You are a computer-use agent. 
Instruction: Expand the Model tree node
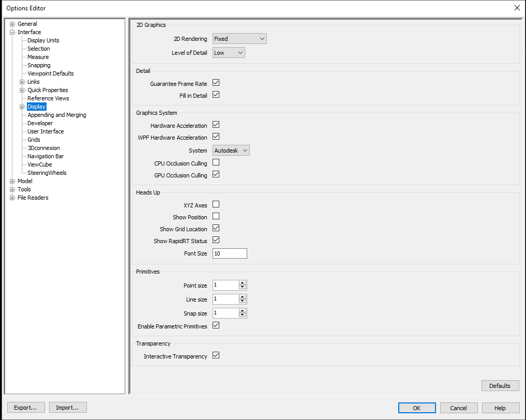click(12, 181)
